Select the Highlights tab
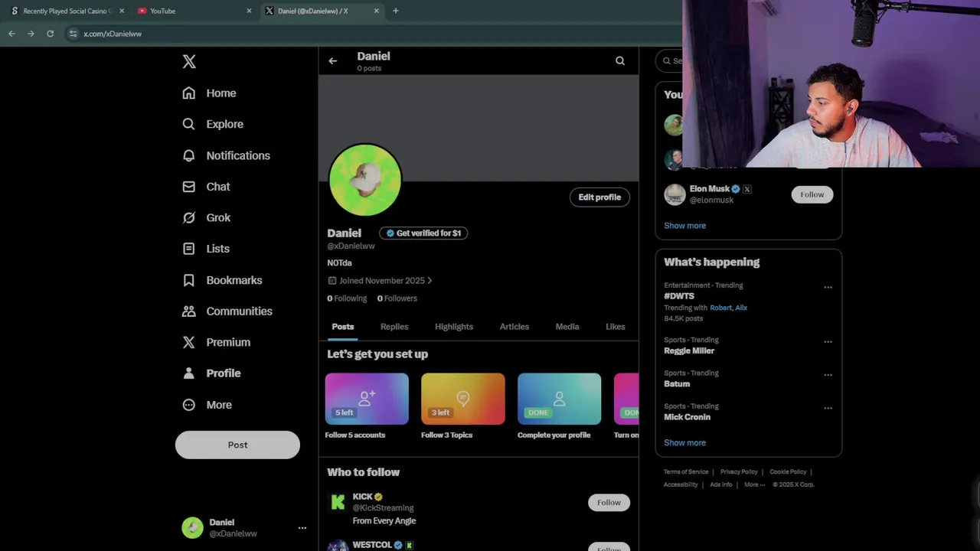Screen dimensions: 980x551 tap(454, 327)
